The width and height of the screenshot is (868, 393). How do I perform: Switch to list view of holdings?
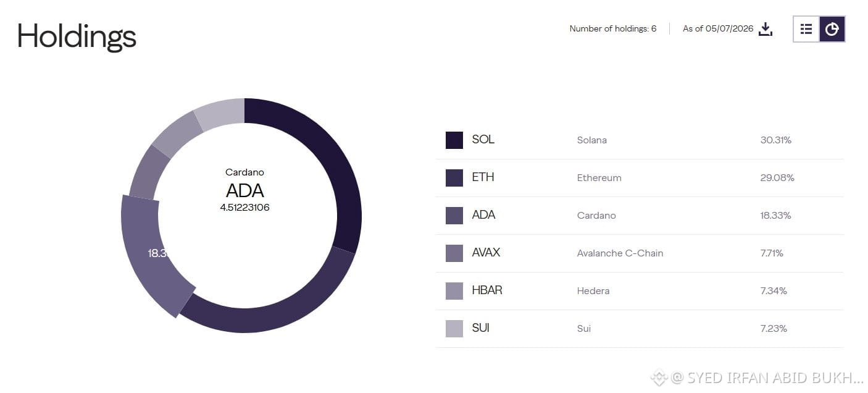point(806,29)
